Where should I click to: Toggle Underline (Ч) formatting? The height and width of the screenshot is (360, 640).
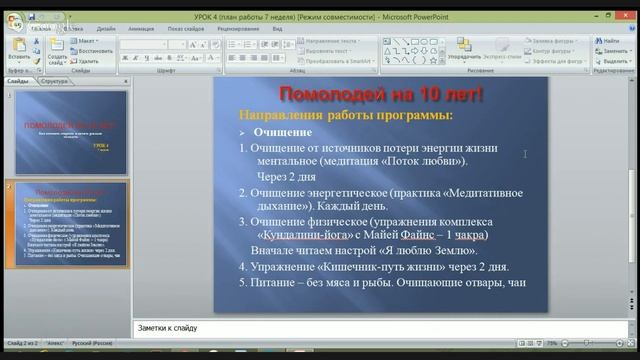(x=147, y=58)
